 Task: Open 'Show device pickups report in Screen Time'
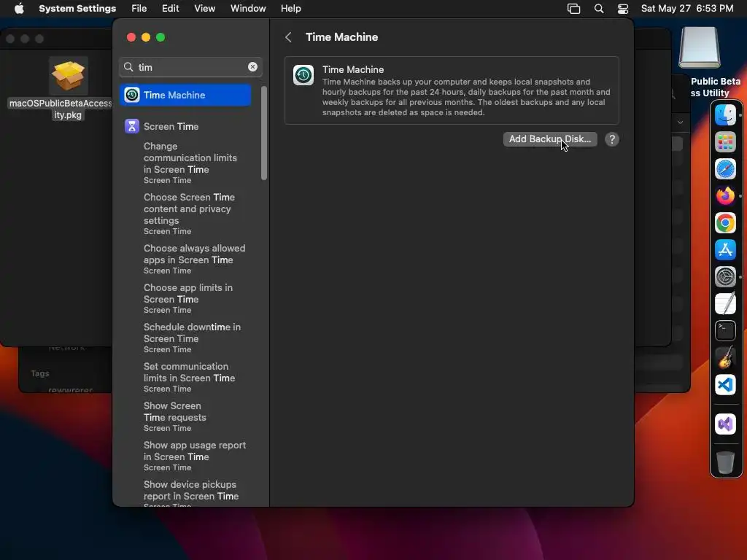point(190,494)
